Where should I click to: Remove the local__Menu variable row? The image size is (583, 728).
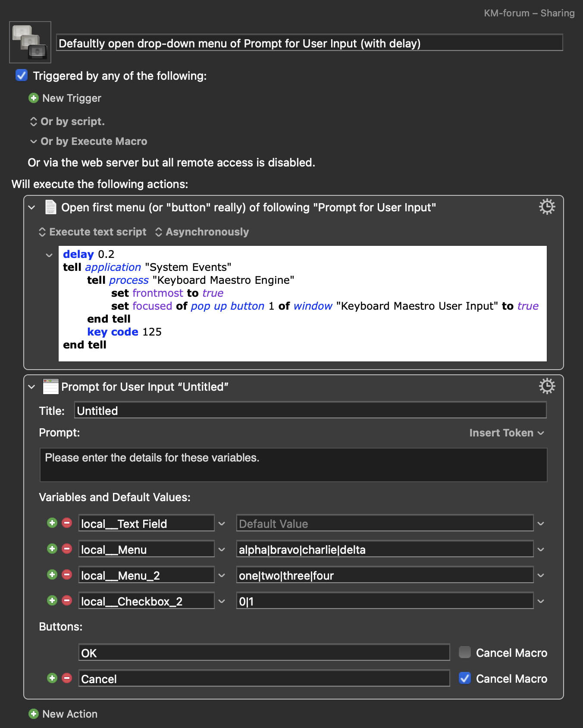tap(67, 549)
